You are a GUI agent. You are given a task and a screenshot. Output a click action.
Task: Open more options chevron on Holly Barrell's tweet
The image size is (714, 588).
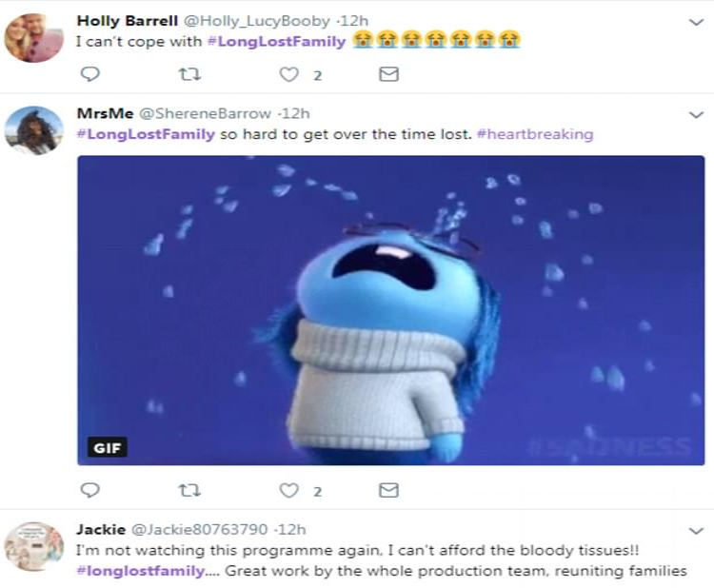pyautogui.click(x=696, y=22)
